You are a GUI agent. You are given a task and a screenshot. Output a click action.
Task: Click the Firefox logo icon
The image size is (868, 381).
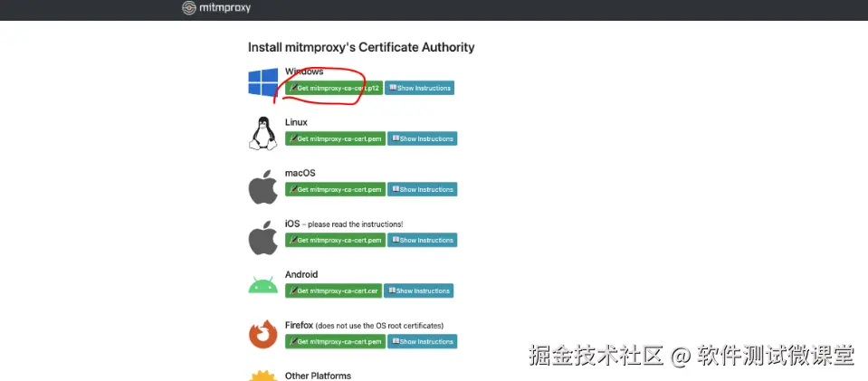tap(263, 335)
